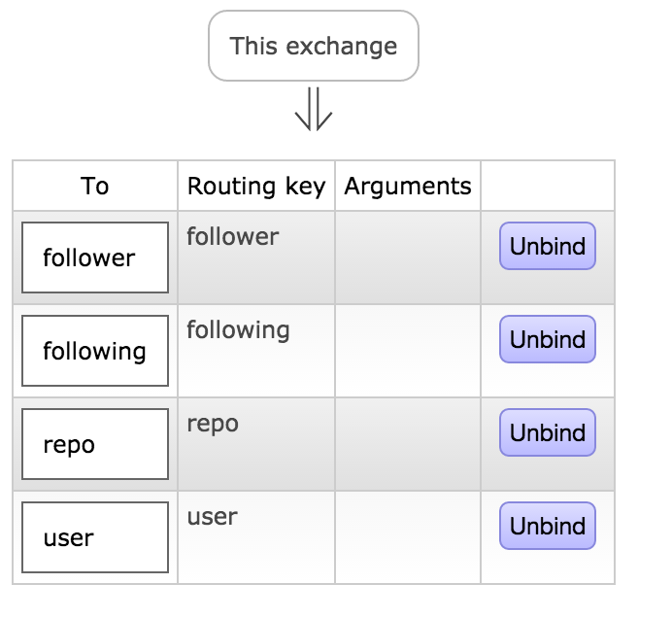Open the user queue link

coord(68,537)
